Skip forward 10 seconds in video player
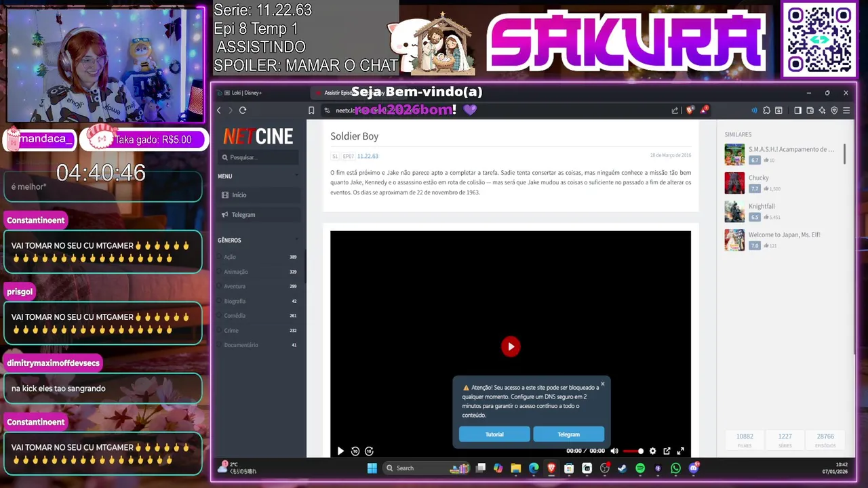The width and height of the screenshot is (868, 488). point(369,451)
